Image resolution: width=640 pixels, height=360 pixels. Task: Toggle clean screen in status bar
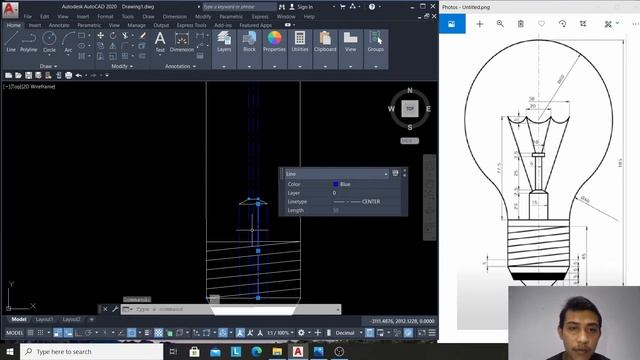422,333
